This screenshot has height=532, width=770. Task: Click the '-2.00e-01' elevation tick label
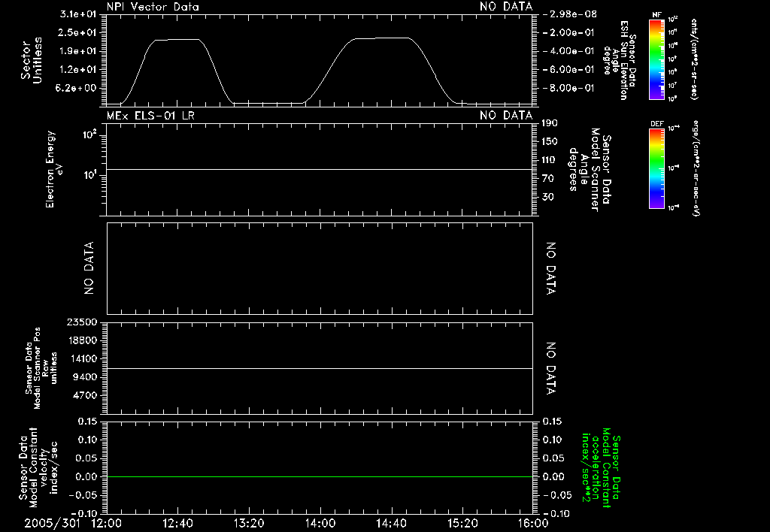coord(568,32)
